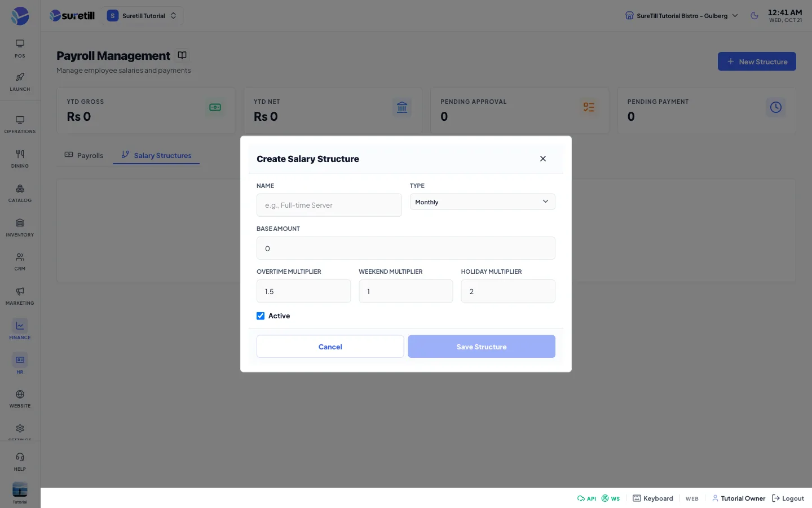Focus the Overtime Multiplier field

[x=303, y=291]
